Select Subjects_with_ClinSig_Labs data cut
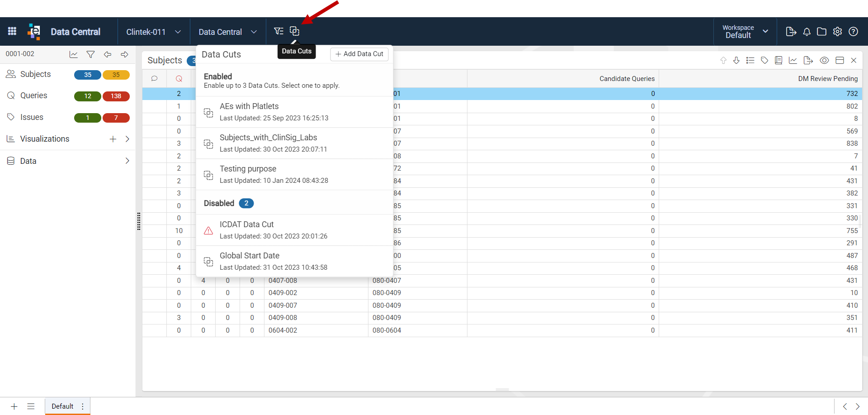This screenshot has width=868, height=415. tap(294, 143)
